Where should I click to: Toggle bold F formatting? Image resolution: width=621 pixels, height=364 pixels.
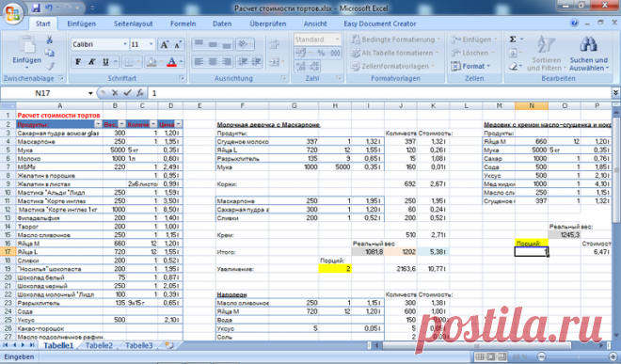78,62
